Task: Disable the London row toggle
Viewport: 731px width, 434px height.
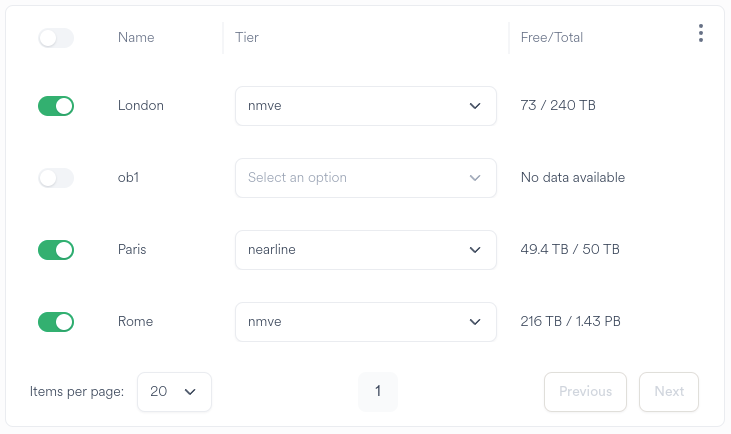Action: [56, 106]
